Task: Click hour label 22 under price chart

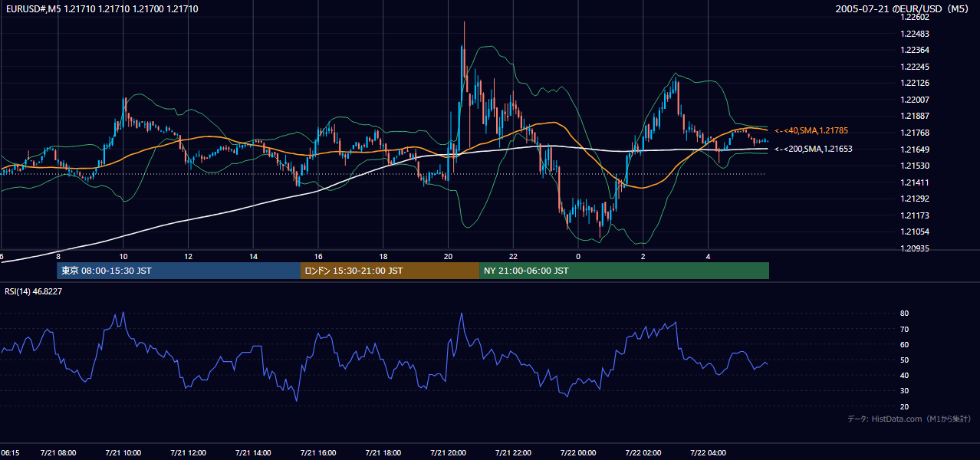Action: [514, 256]
